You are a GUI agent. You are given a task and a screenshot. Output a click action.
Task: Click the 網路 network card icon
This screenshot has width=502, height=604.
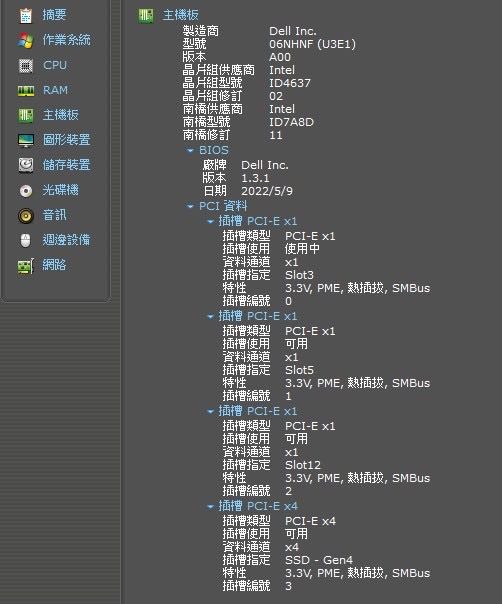(x=26, y=266)
